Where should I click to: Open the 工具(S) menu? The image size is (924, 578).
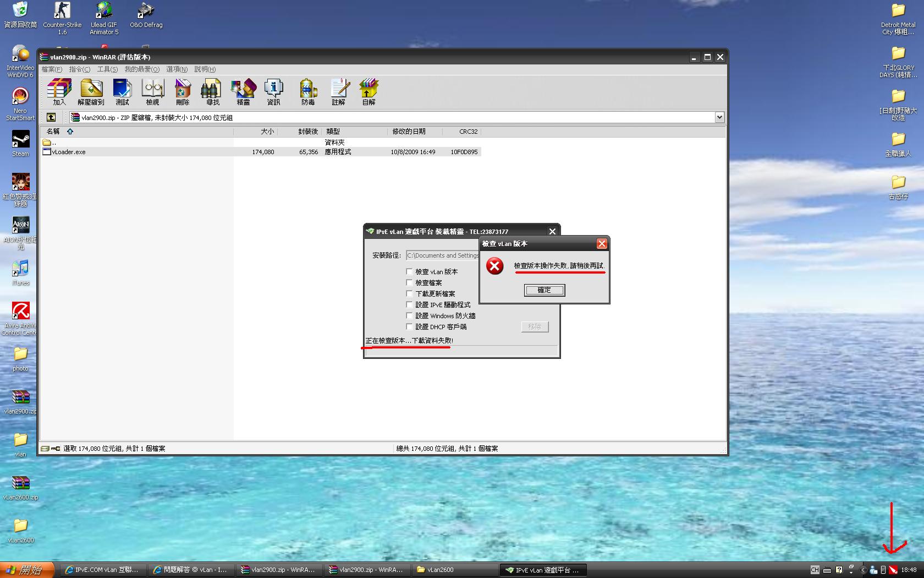click(107, 69)
